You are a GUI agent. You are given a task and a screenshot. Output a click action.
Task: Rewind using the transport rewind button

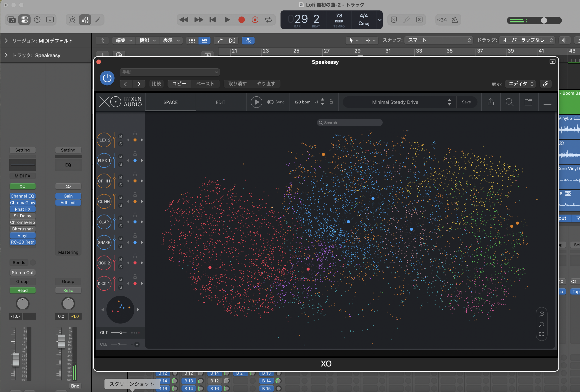click(184, 20)
